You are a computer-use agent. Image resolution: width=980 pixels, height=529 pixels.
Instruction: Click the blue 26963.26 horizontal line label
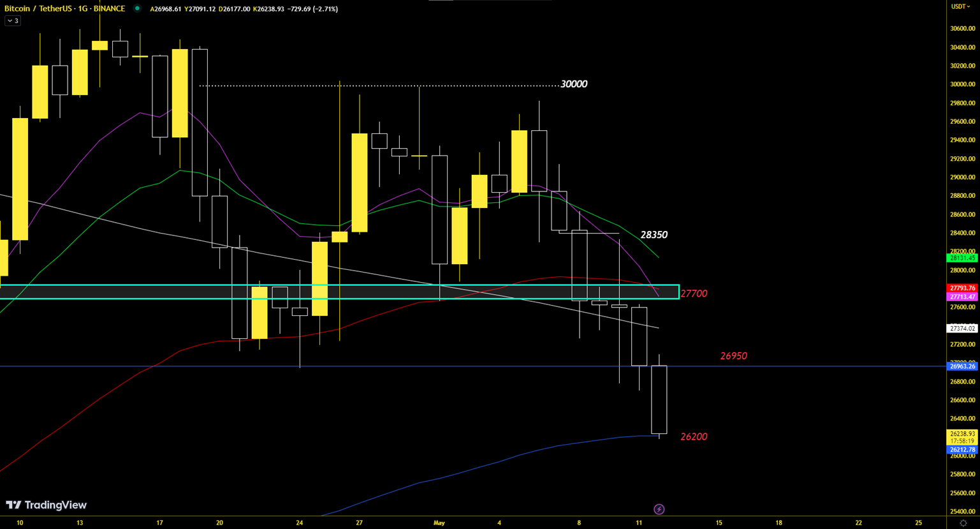click(x=962, y=366)
